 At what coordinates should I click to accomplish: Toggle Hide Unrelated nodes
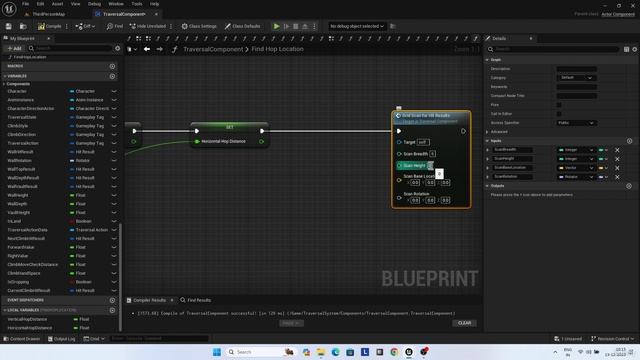[148, 26]
